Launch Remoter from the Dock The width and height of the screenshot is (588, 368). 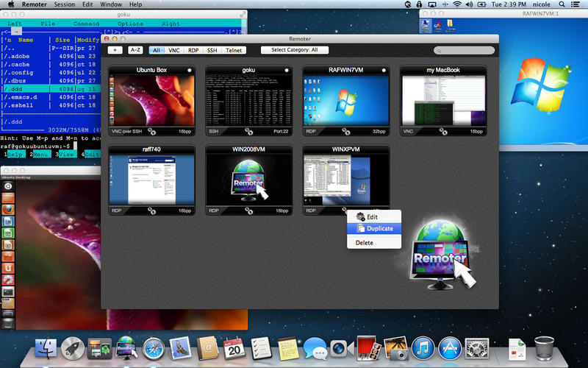(126, 348)
